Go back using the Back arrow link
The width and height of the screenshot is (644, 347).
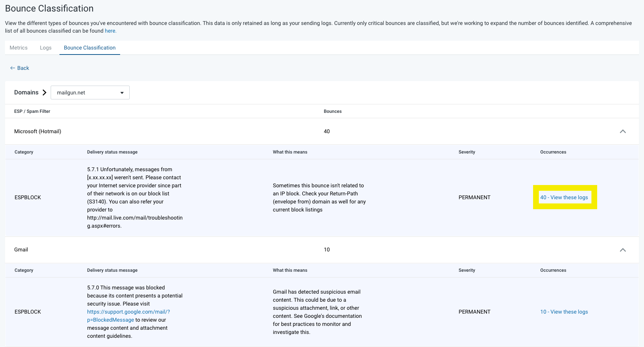pyautogui.click(x=20, y=68)
